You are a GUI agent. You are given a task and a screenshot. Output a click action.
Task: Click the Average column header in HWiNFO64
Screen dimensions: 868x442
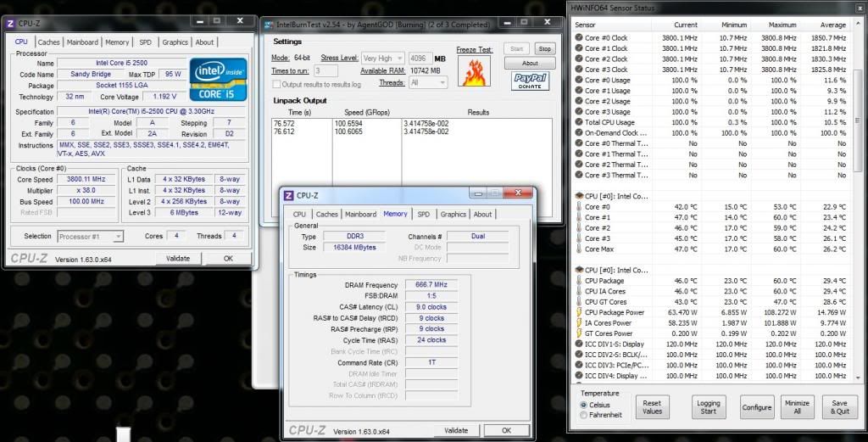coord(824,25)
